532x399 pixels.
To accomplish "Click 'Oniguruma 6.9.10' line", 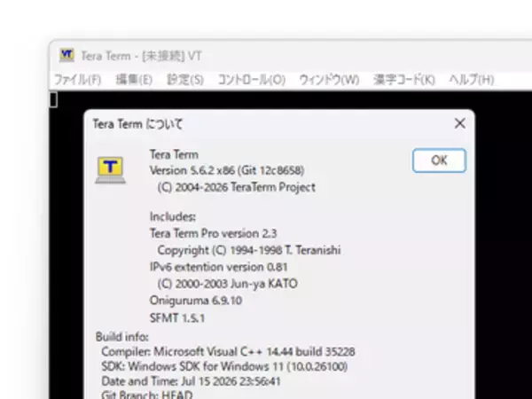I will pyautogui.click(x=196, y=301).
